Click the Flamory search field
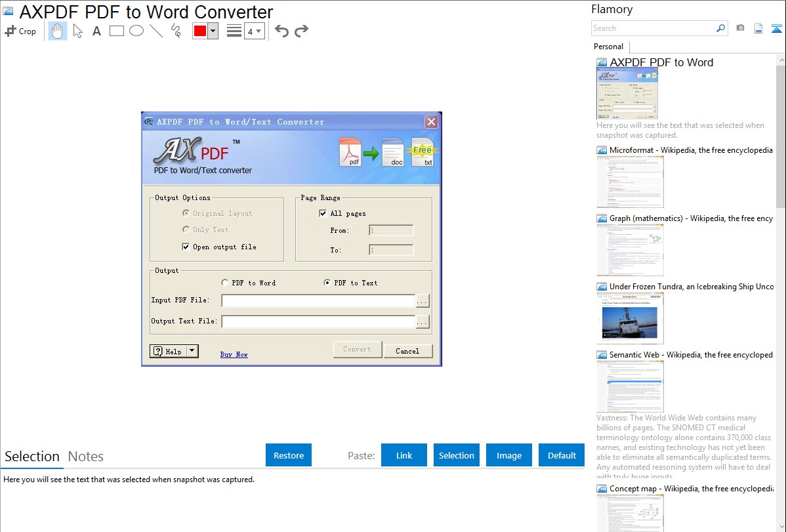 coord(653,28)
